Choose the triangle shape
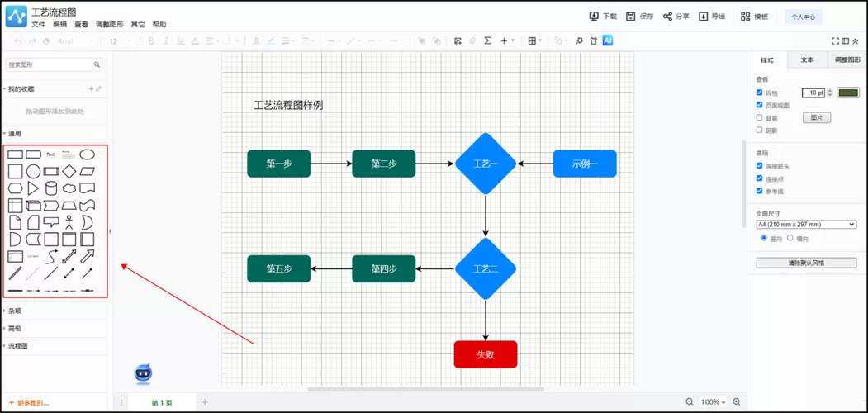The width and height of the screenshot is (868, 413). [33, 188]
